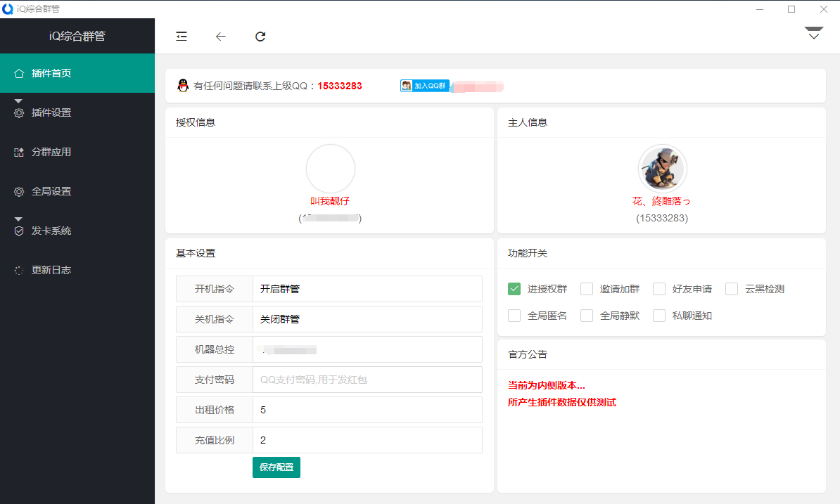The height and width of the screenshot is (504, 840).
Task: Click the back arrow icon
Action: (x=221, y=37)
